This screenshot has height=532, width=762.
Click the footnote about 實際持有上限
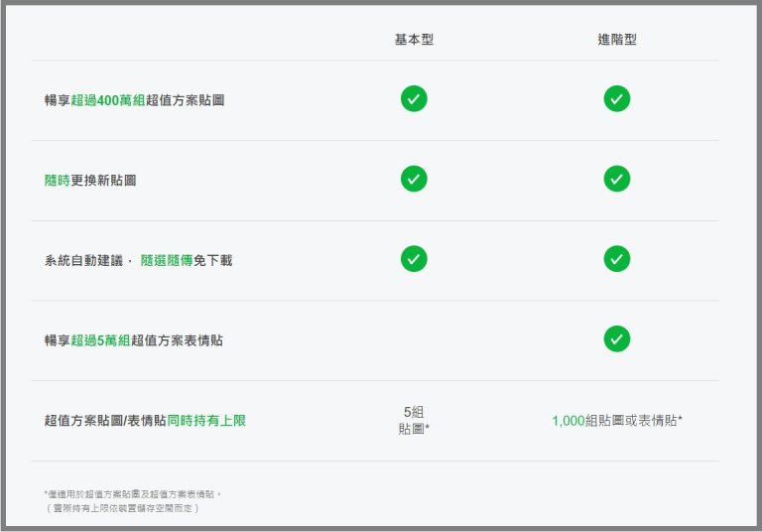[x=122, y=507]
